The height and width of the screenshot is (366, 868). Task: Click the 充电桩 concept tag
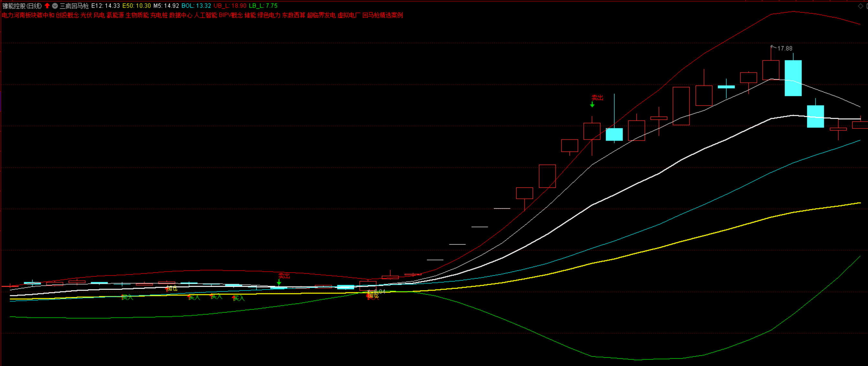click(159, 15)
